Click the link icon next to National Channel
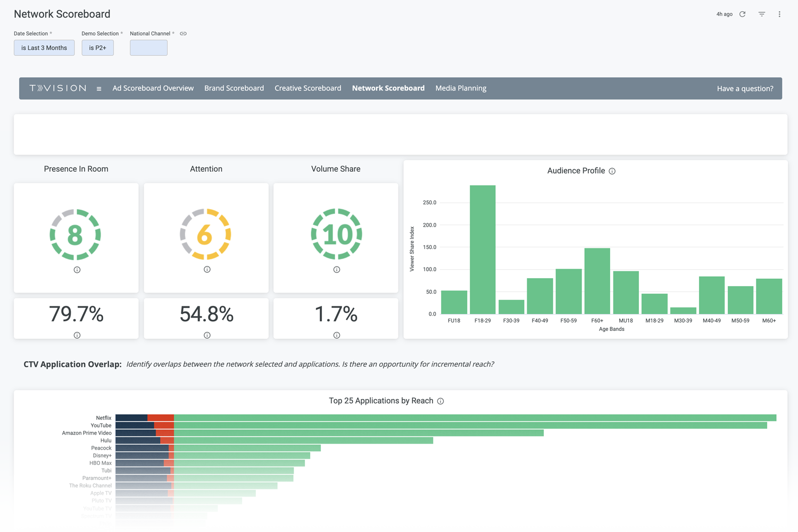Screen dimensions: 798x532 (183, 33)
